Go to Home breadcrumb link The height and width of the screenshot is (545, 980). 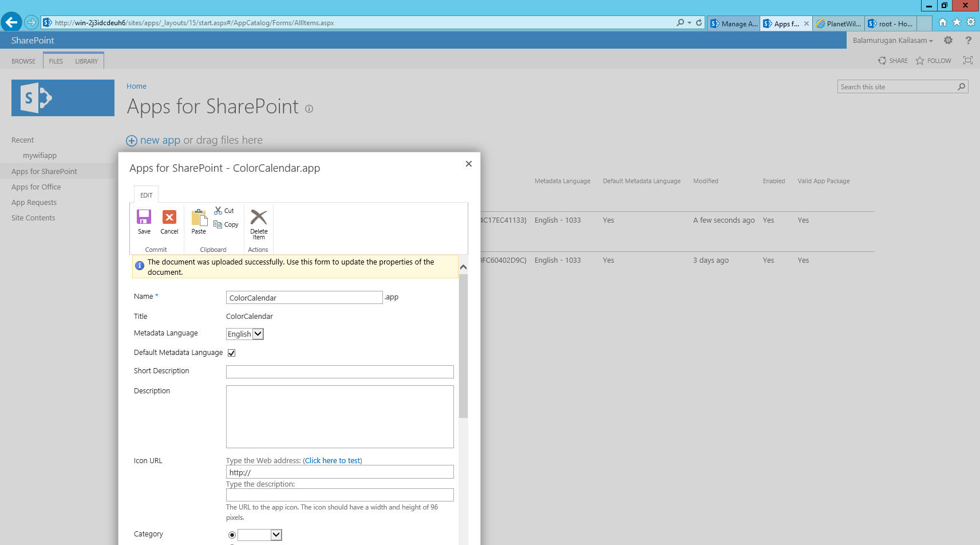[x=136, y=86]
